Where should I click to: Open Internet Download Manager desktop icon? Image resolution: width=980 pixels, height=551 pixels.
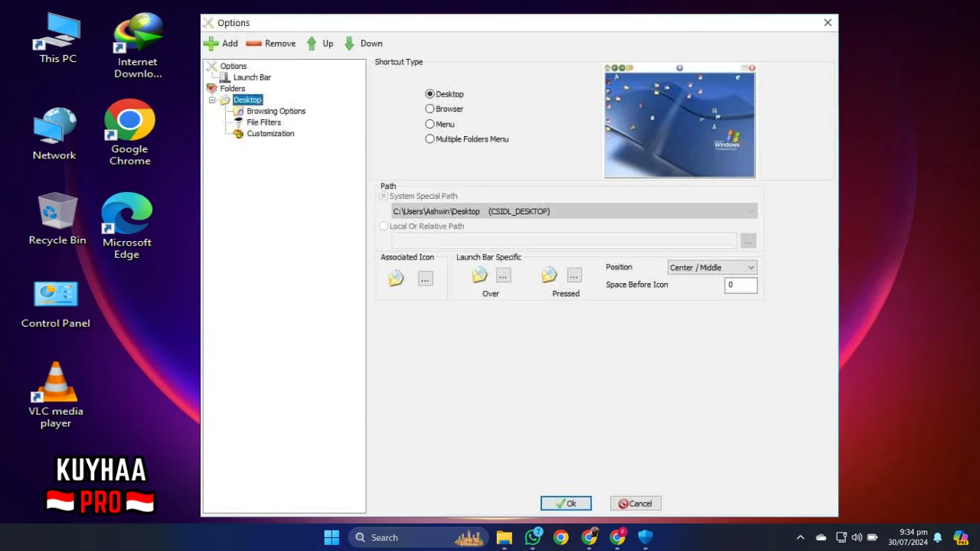pos(138,46)
